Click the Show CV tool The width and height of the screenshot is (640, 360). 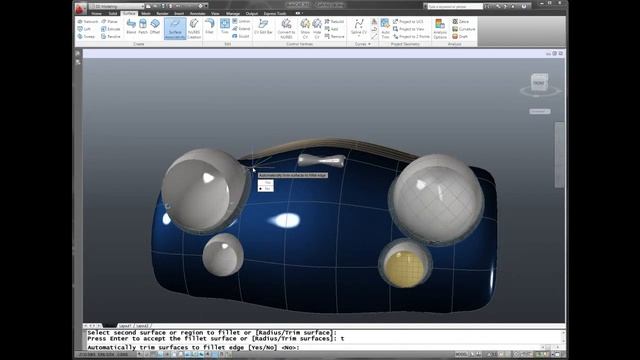click(x=305, y=29)
